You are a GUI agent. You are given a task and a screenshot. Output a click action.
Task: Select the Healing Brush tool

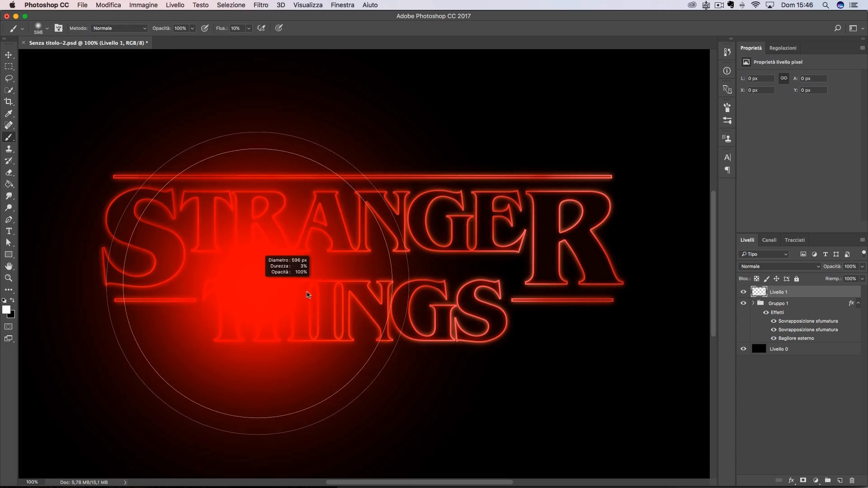pyautogui.click(x=9, y=125)
